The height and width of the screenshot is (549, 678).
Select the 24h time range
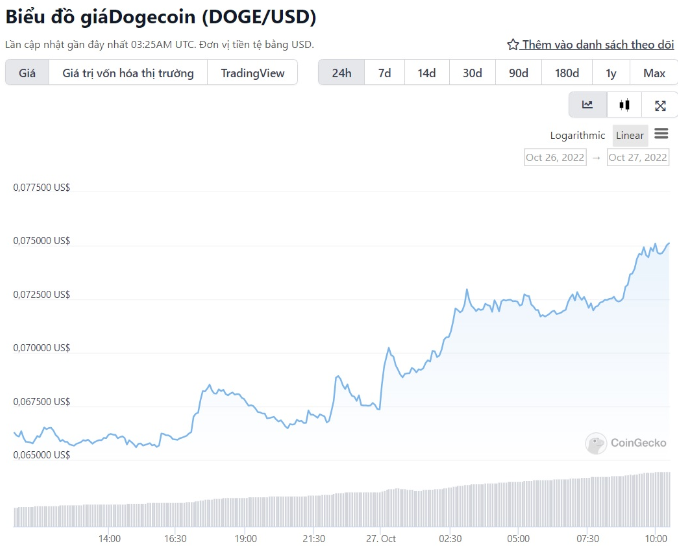tap(342, 73)
